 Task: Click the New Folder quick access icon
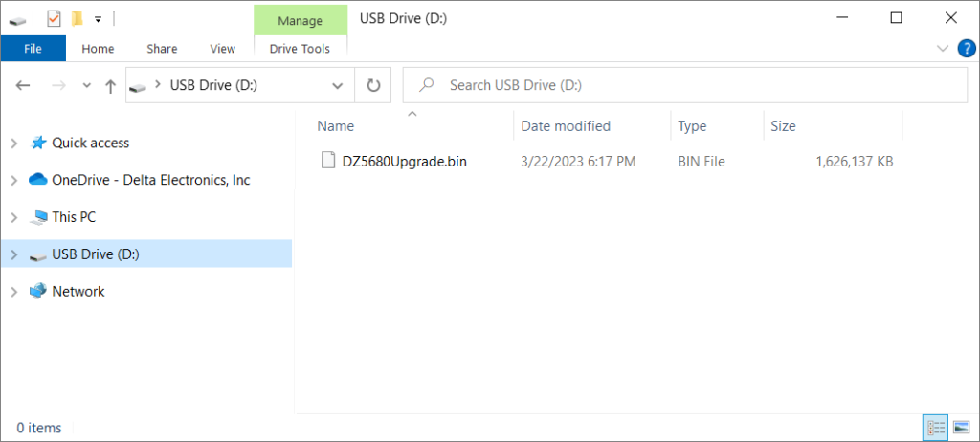77,19
